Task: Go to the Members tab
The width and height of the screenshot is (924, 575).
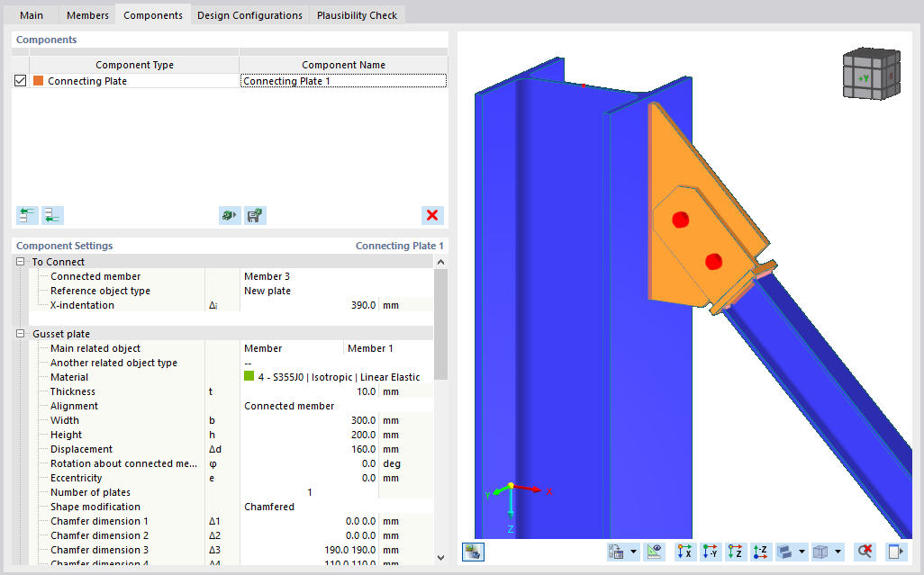Action: coord(87,15)
